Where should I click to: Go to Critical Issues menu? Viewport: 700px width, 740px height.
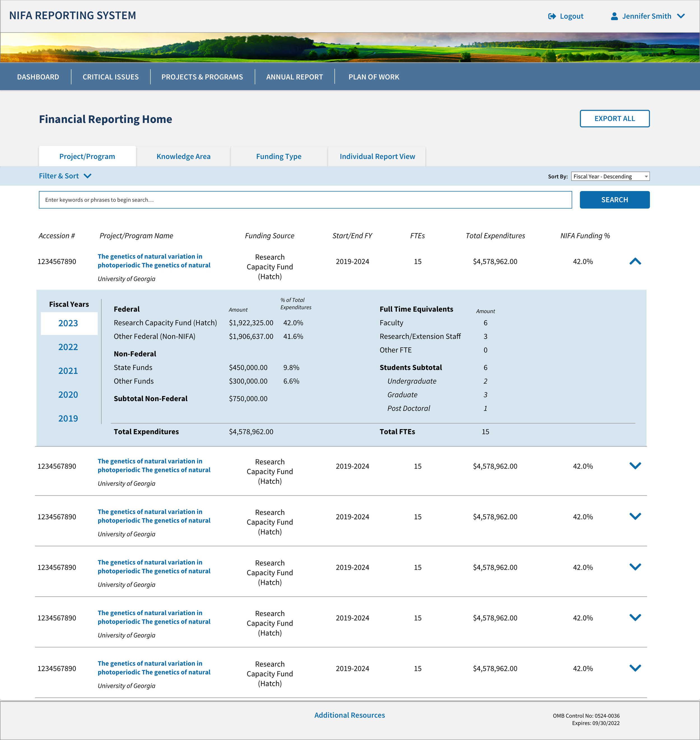[x=110, y=77]
